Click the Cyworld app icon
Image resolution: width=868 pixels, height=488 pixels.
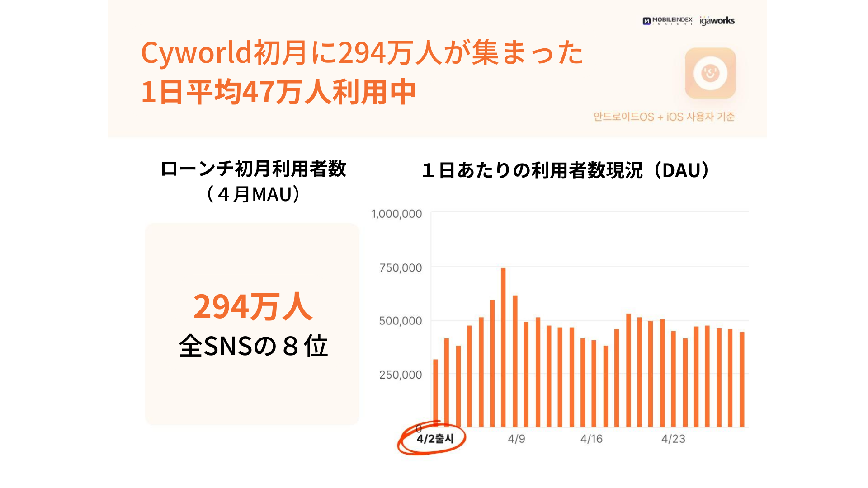[710, 73]
